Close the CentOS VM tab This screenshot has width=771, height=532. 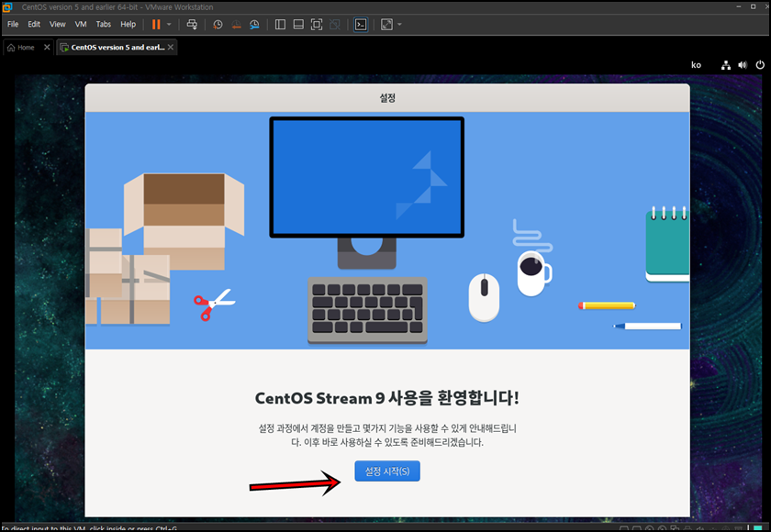click(x=170, y=47)
